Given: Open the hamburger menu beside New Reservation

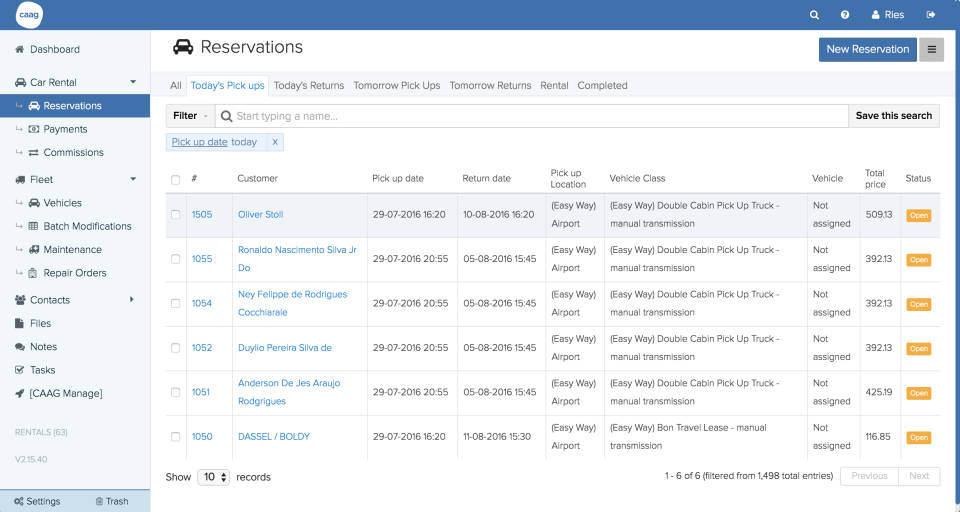Looking at the screenshot, I should coord(932,49).
